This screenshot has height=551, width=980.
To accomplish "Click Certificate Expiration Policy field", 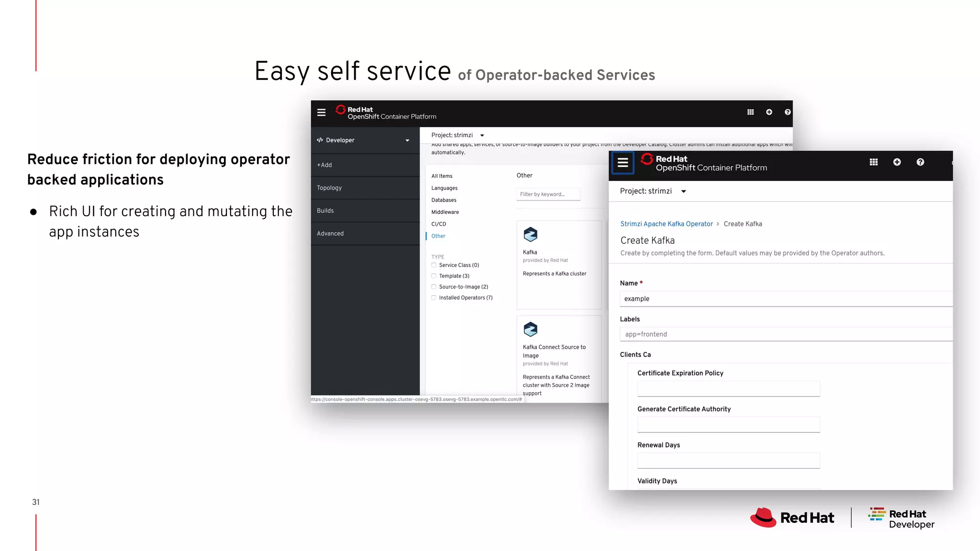I will click(x=728, y=389).
